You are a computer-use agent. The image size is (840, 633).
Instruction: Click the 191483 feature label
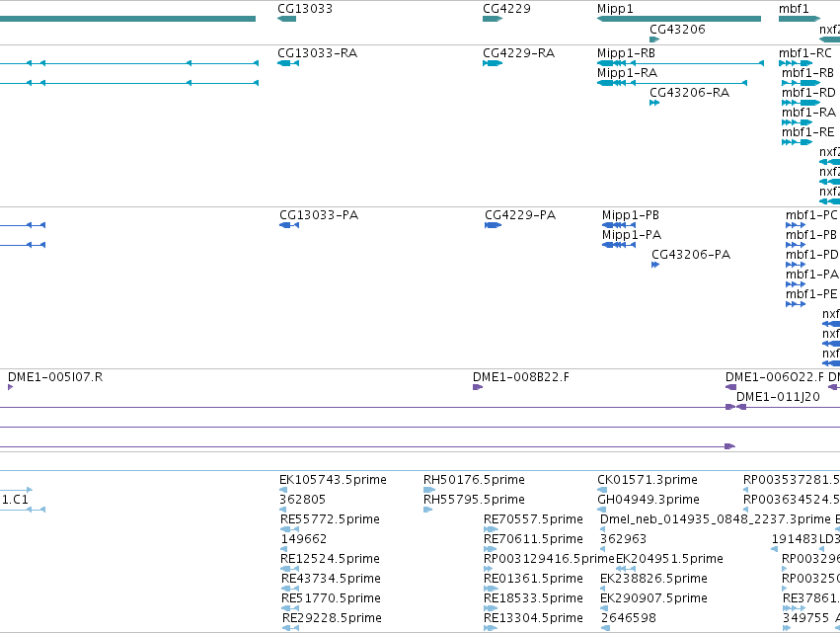(795, 539)
